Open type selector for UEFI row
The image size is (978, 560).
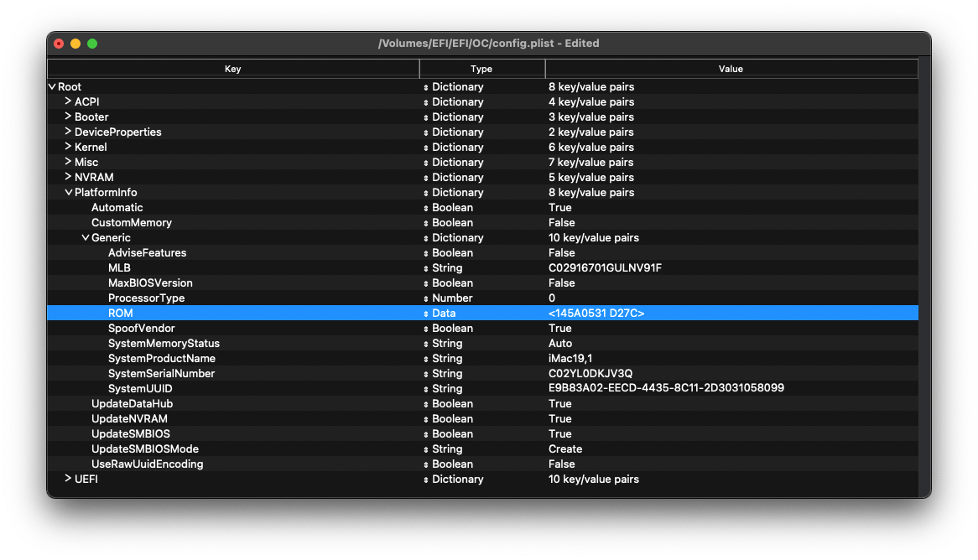tap(426, 480)
